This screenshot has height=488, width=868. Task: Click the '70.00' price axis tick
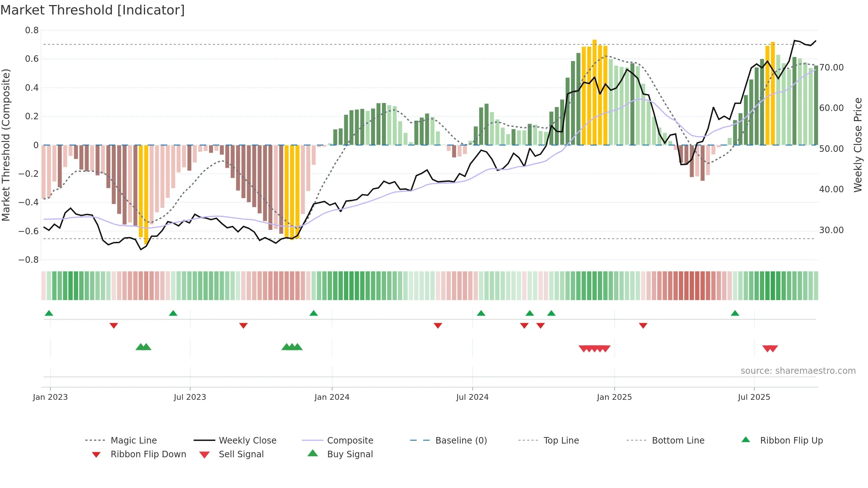click(831, 68)
